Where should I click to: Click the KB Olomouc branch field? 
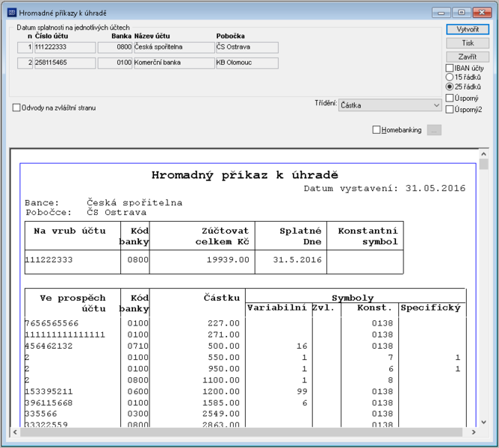pos(247,63)
